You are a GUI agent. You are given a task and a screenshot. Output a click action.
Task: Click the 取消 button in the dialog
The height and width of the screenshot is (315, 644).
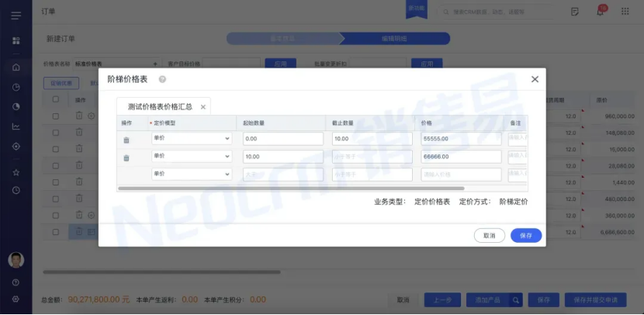coord(490,235)
